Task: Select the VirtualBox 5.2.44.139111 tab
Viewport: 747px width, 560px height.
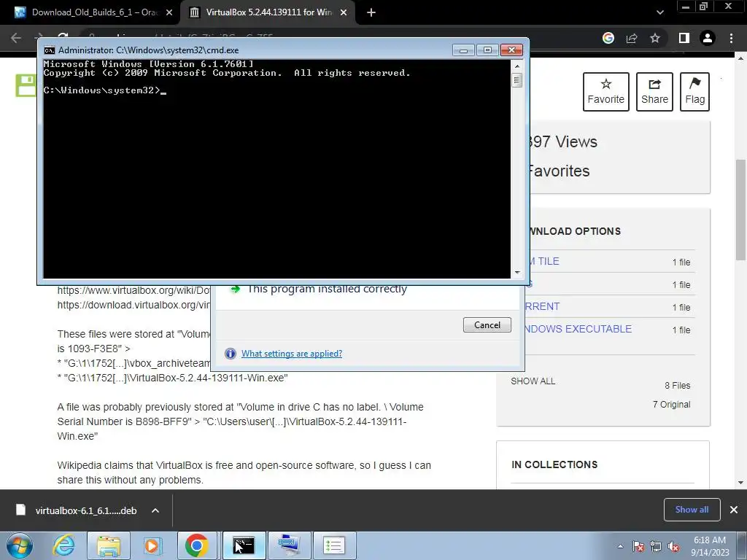Action: (x=268, y=12)
